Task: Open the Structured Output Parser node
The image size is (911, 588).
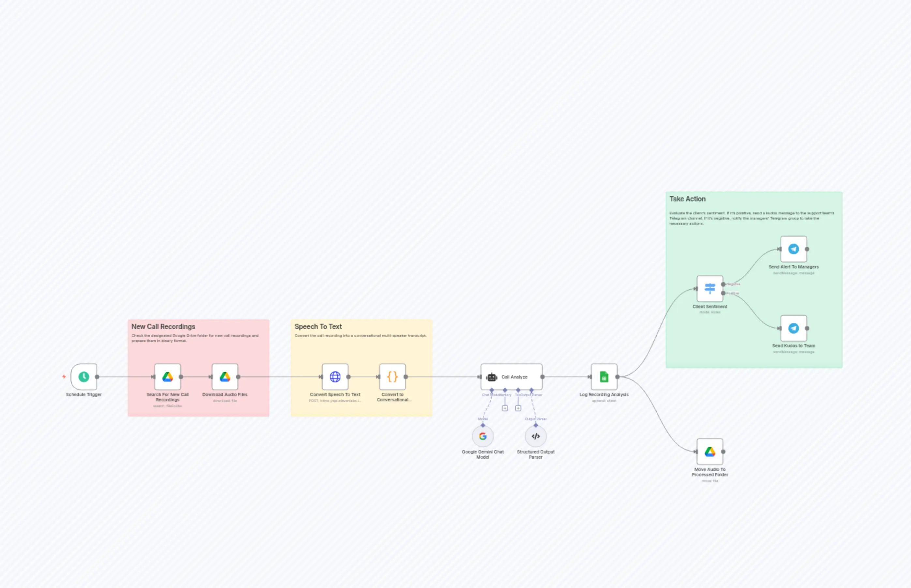Action: tap(535, 436)
